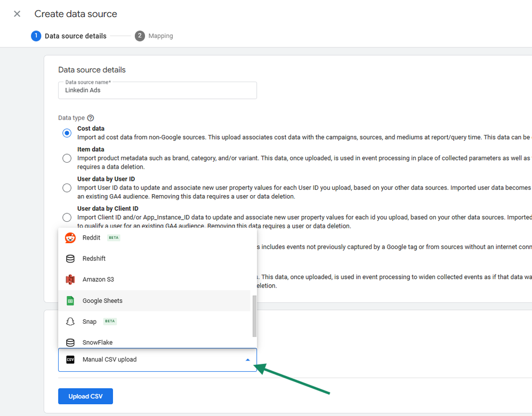Image resolution: width=532 pixels, height=416 pixels.
Task: Choose User data by Client ID option
Action: coord(67,217)
